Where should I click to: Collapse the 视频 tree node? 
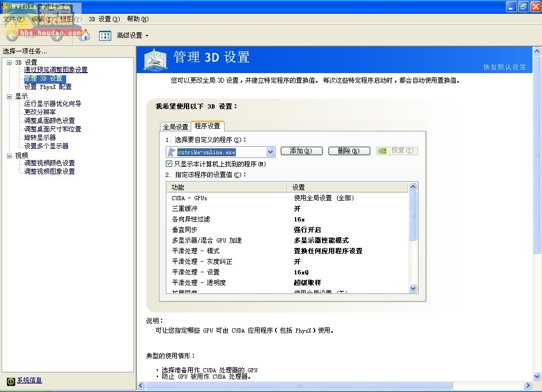(10, 156)
